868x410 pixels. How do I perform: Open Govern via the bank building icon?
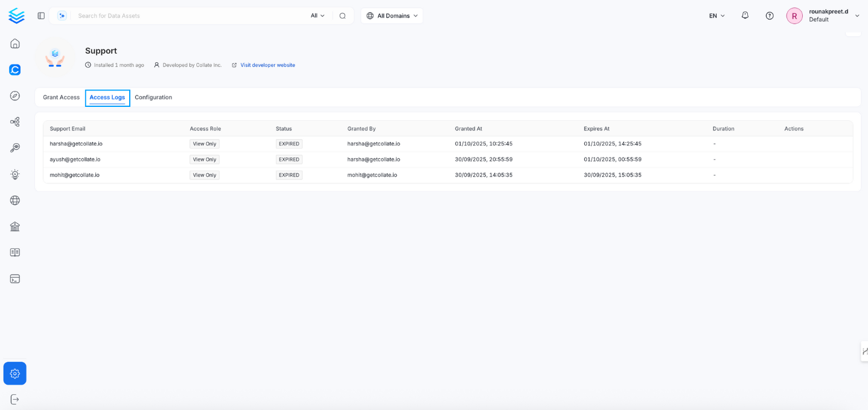pyautogui.click(x=15, y=226)
